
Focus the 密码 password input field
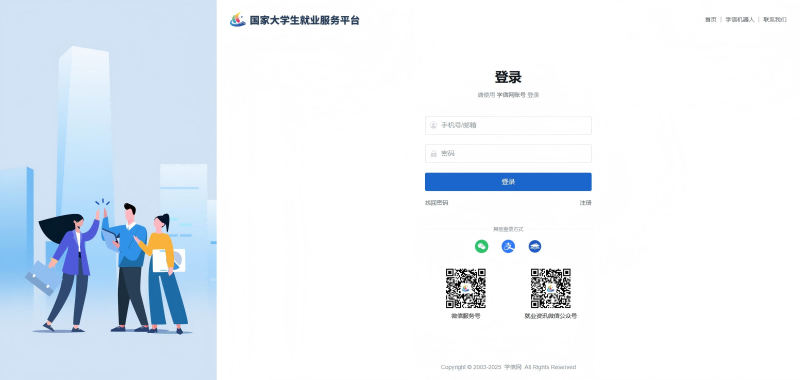(508, 154)
